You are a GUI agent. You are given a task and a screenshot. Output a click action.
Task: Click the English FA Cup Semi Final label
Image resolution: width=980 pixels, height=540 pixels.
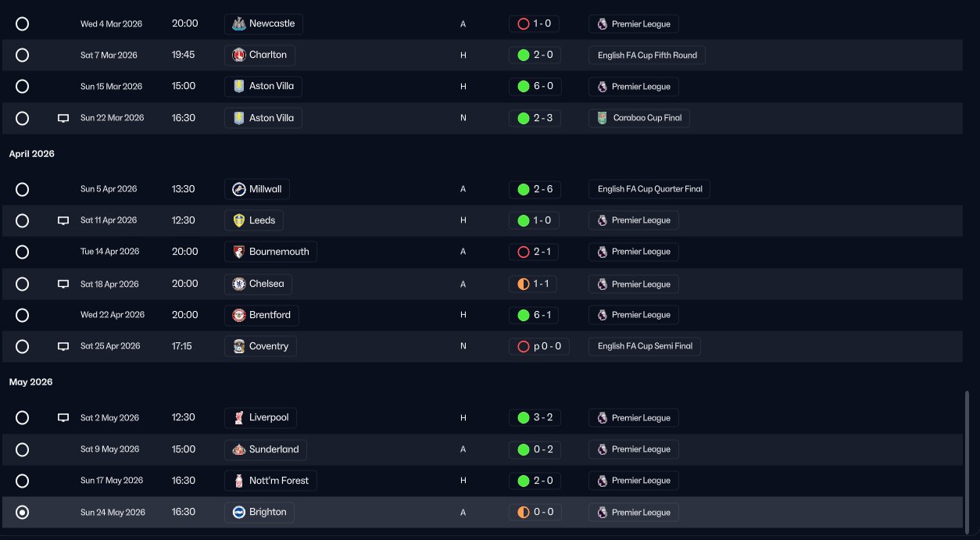645,346
